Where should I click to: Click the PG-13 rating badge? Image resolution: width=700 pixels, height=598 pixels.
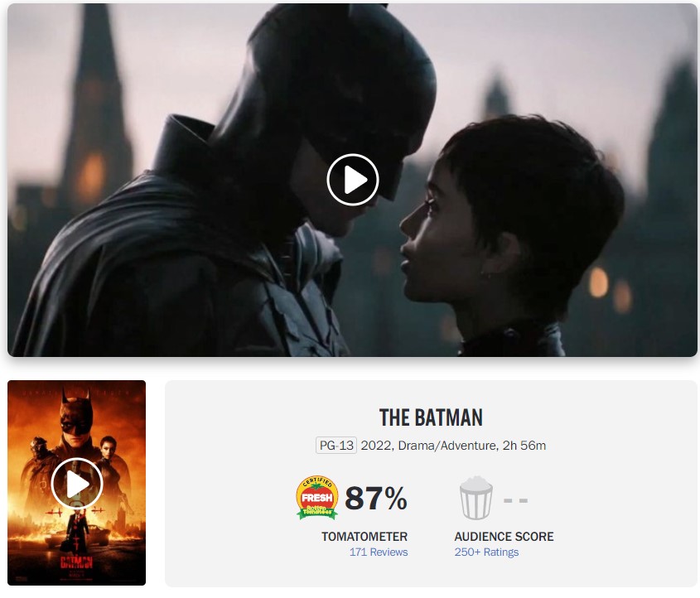pos(336,446)
